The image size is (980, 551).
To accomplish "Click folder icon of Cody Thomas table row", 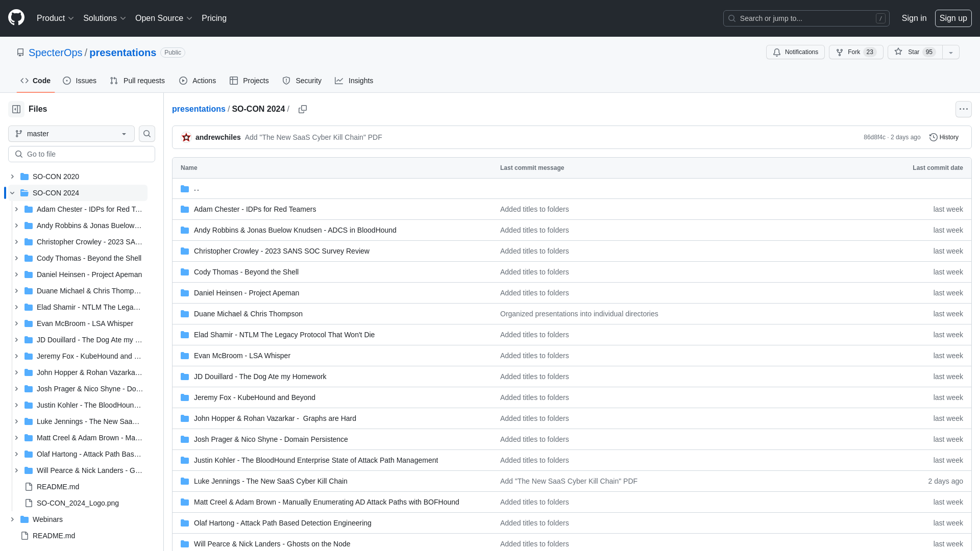I will [x=185, y=272].
